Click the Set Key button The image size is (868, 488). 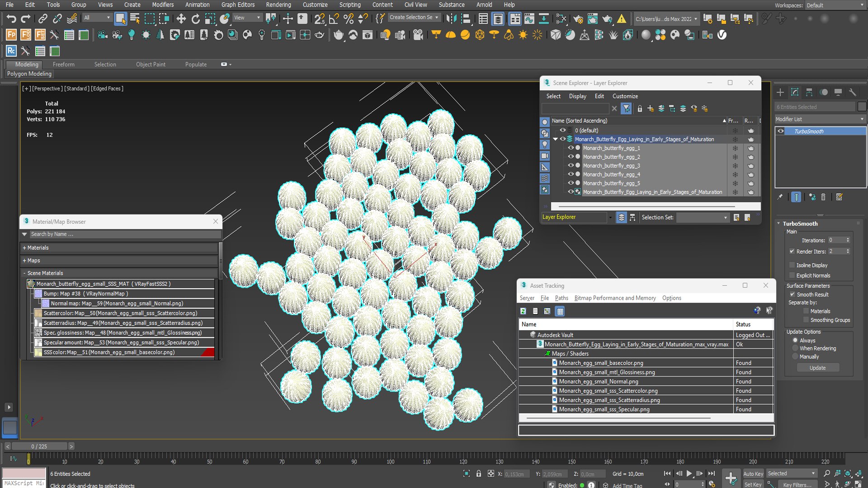(753, 484)
